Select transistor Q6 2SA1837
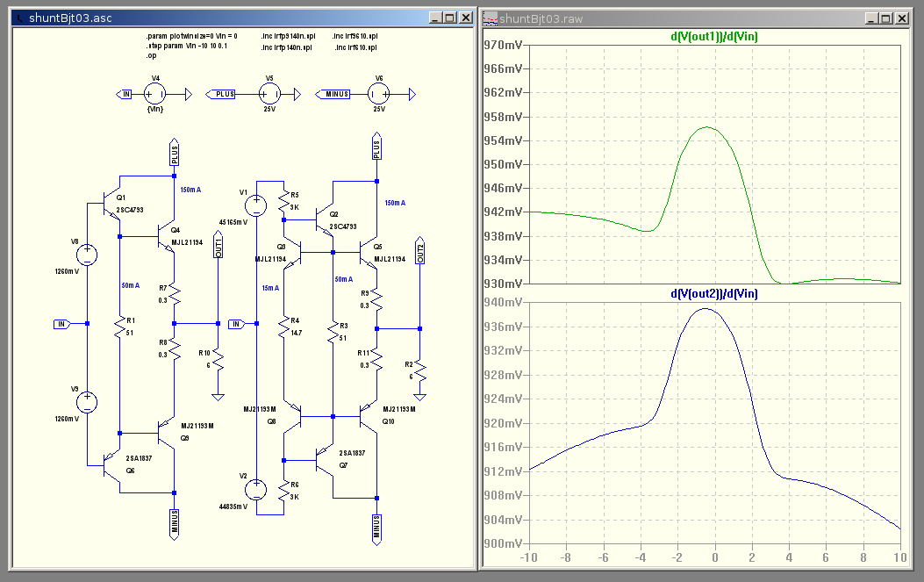This screenshot has height=582, width=924. pyautogui.click(x=111, y=466)
